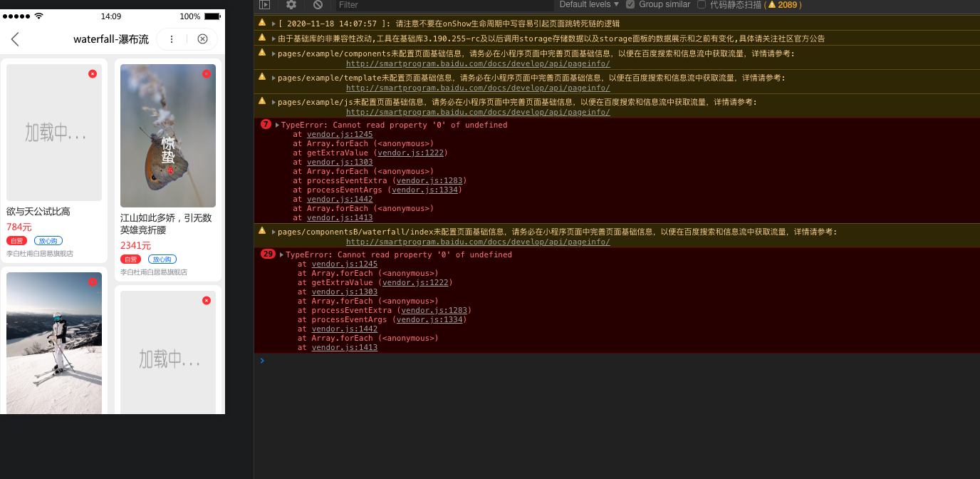Click the waterfall-瀑布流 page title
Viewport: 980px width, 479px height.
pyautogui.click(x=111, y=39)
